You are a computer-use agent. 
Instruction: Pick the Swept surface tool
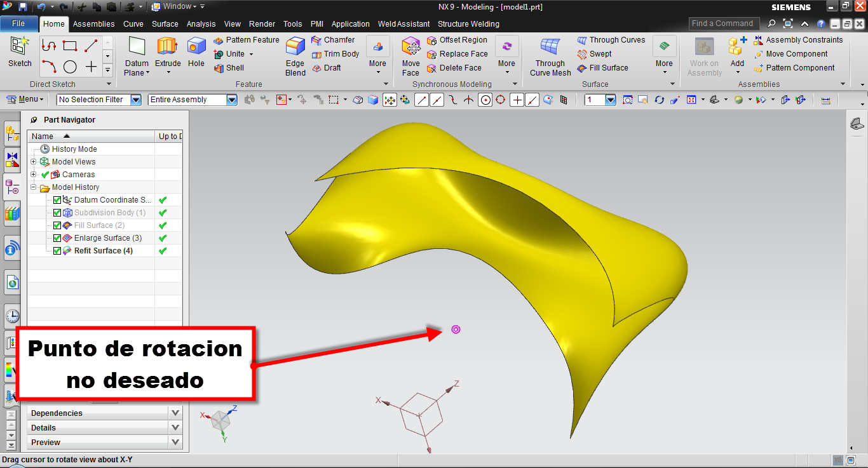(x=595, y=54)
